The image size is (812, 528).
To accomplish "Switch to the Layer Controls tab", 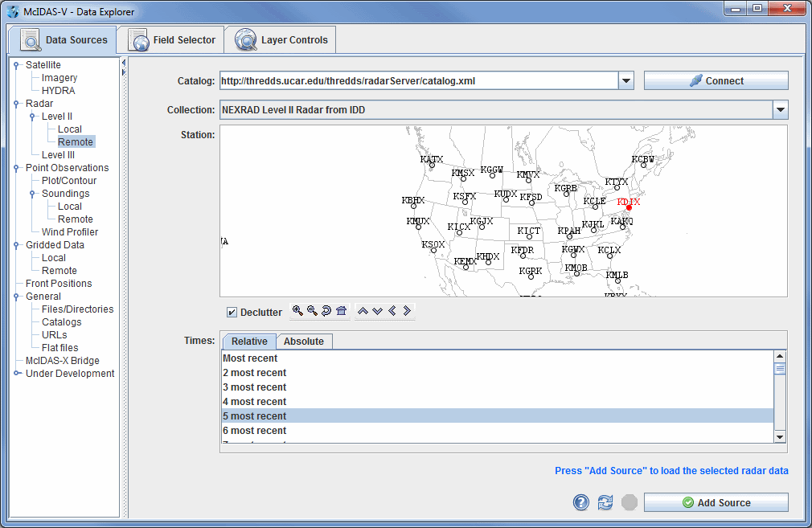I will coord(280,40).
